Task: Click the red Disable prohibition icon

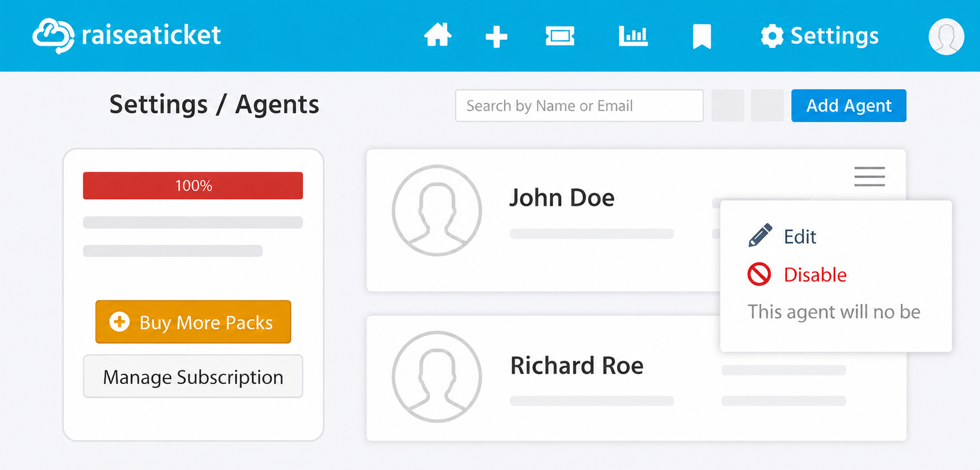Action: (759, 274)
